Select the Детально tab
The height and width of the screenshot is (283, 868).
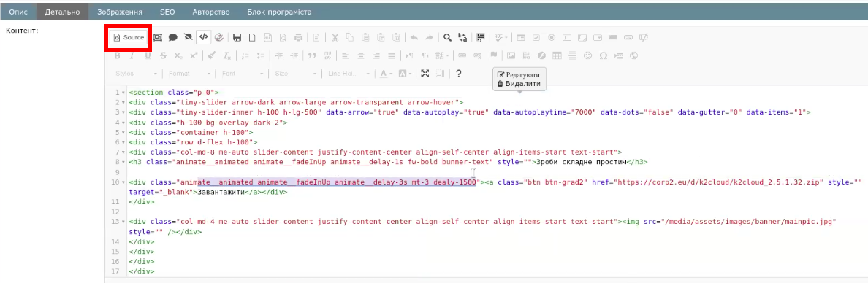coord(63,12)
